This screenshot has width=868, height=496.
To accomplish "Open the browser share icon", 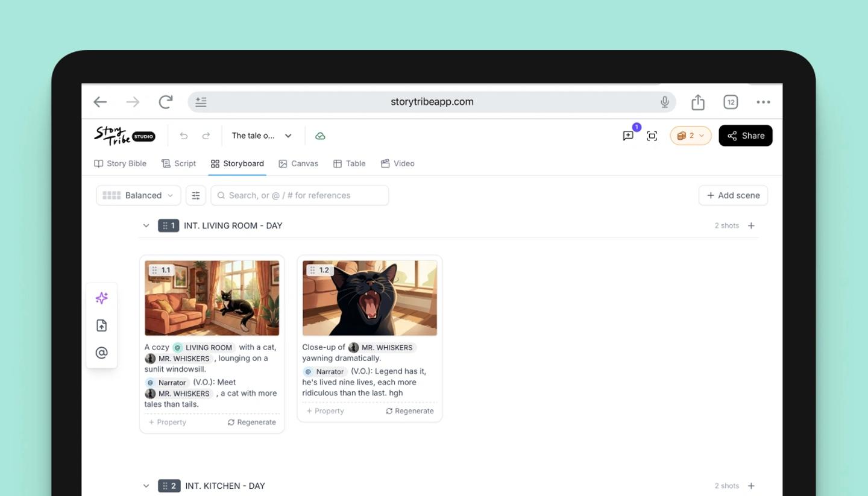I will pos(698,102).
